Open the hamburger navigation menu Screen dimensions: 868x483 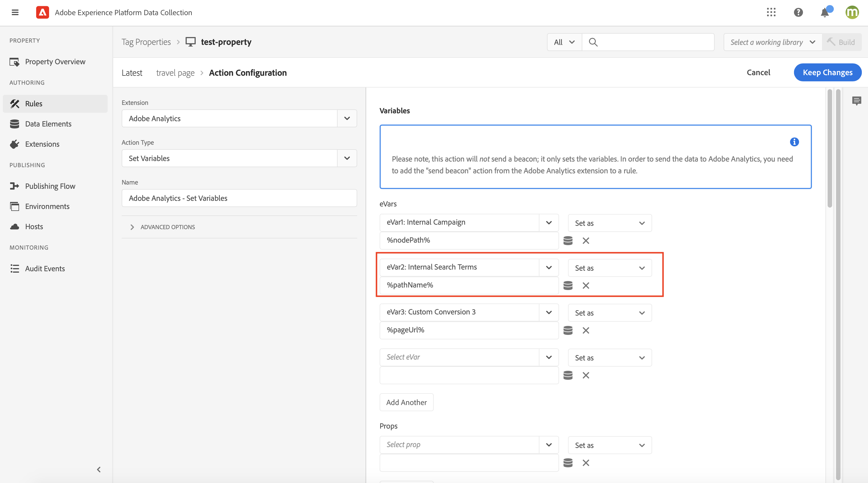pyautogui.click(x=15, y=12)
